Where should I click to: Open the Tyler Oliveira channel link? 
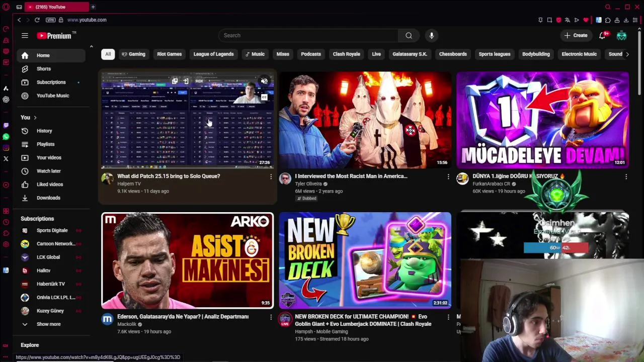[x=308, y=184]
